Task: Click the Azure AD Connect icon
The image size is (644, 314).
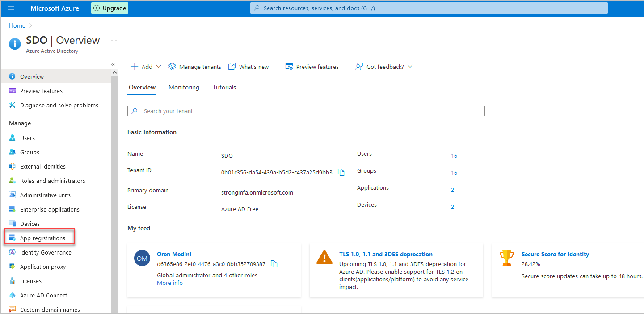Action: point(12,295)
